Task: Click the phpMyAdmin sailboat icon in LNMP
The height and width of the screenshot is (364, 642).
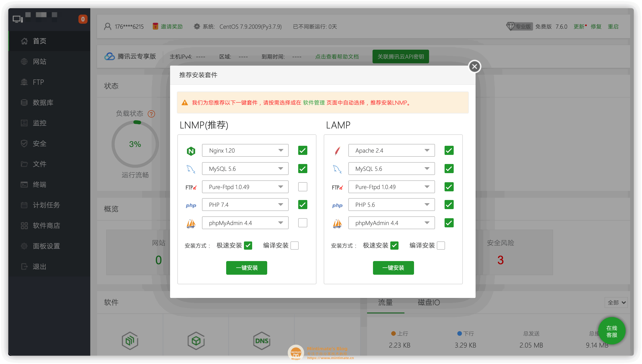Action: [191, 223]
